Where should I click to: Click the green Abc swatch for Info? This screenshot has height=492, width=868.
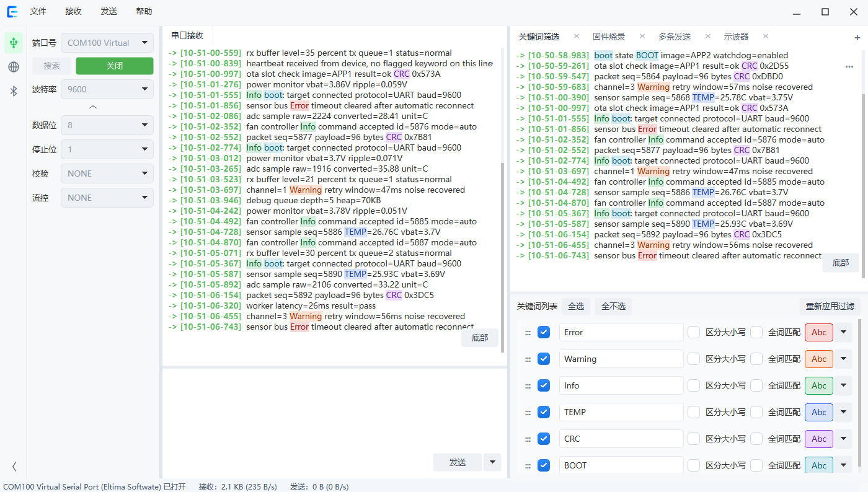click(x=819, y=385)
